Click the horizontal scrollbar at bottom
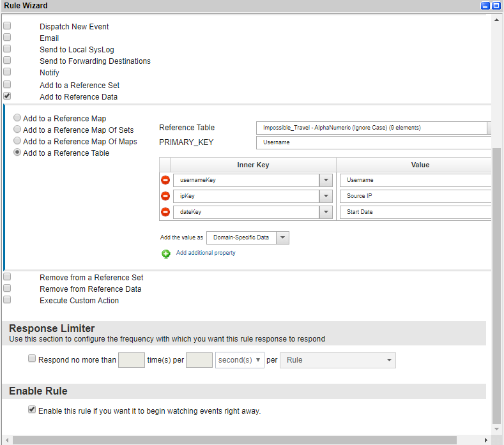 point(234,440)
